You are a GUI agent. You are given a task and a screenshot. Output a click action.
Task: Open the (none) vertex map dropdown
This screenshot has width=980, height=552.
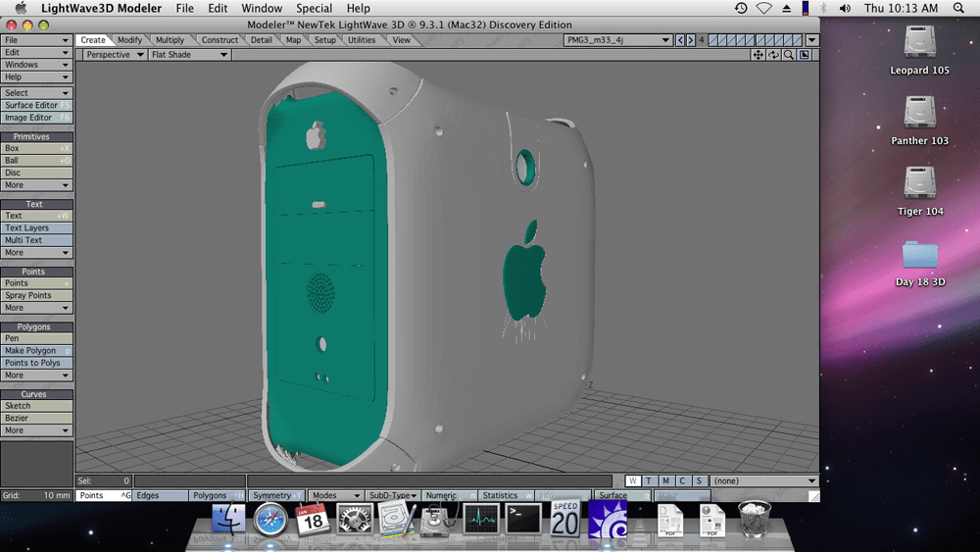point(764,480)
